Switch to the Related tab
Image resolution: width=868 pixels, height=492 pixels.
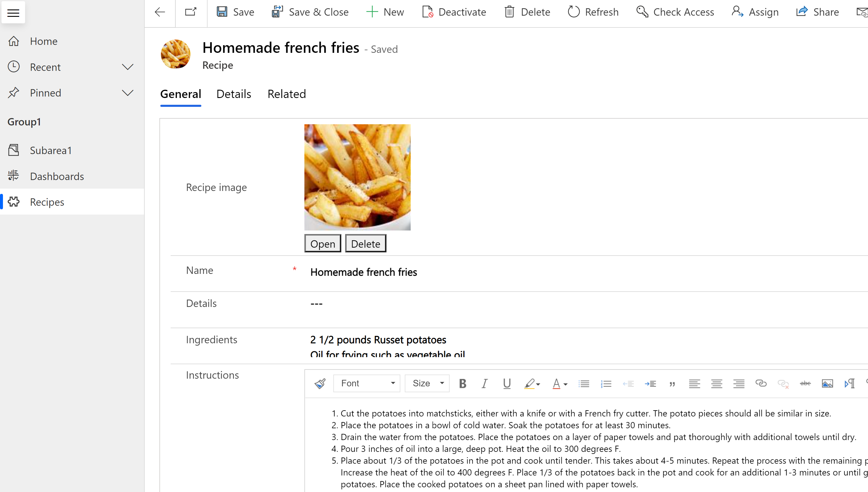point(287,94)
